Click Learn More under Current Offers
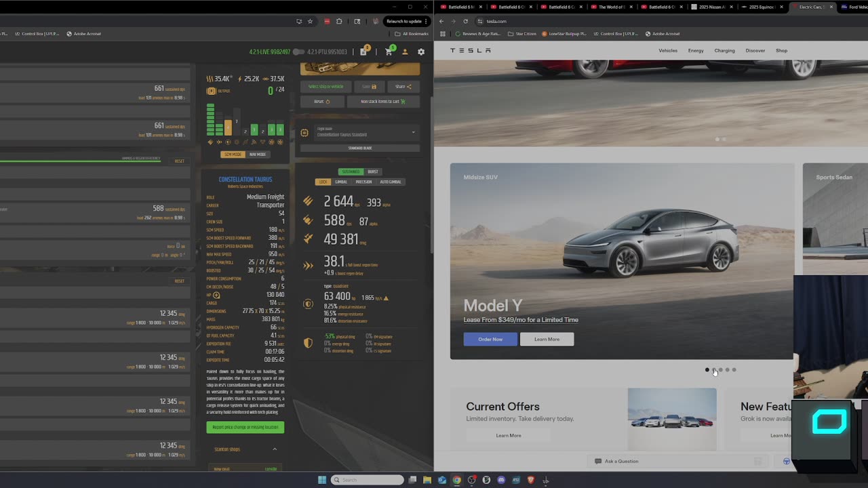Screen dimensions: 868x488 click(x=509, y=436)
